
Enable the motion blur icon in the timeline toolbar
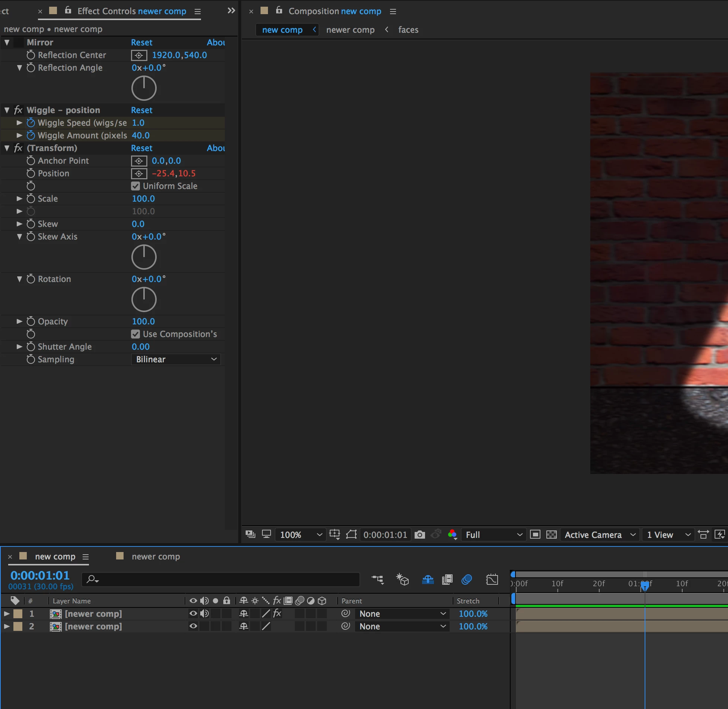(466, 580)
